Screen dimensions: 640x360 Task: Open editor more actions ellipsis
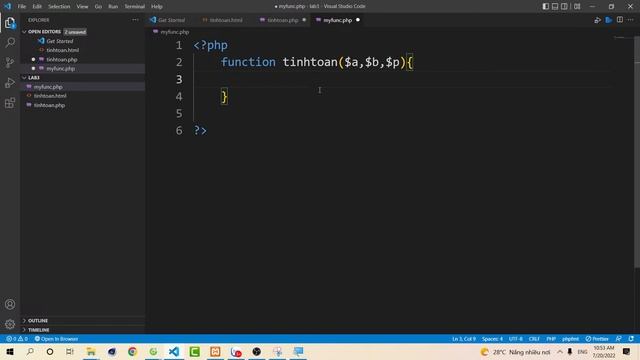(x=631, y=20)
